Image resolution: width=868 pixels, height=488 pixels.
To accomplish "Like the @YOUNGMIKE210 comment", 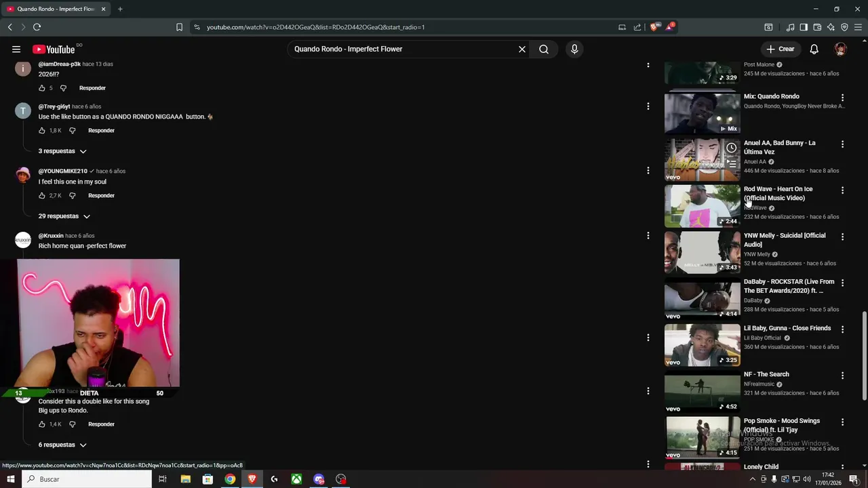I will [x=42, y=195].
